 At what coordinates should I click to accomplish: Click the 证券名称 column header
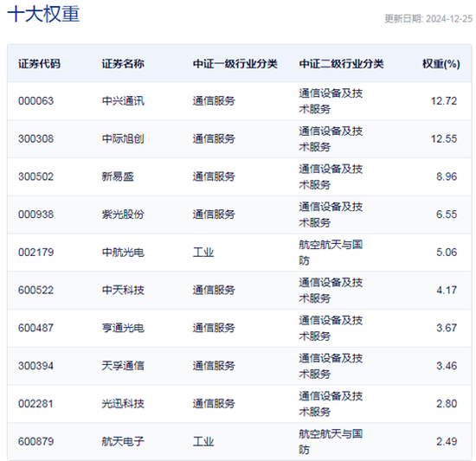point(123,64)
